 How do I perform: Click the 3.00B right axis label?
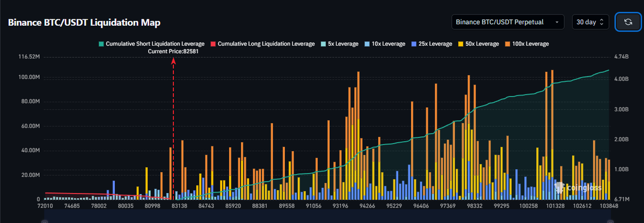coord(621,109)
